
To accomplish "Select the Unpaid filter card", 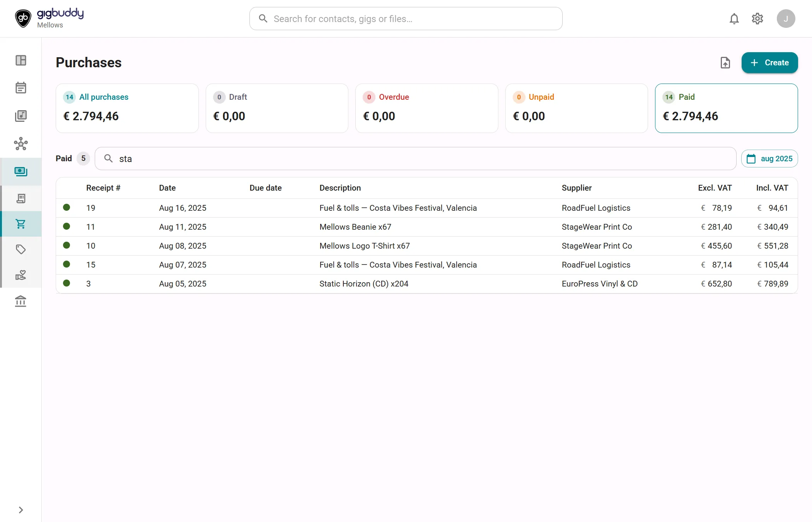I will [577, 108].
